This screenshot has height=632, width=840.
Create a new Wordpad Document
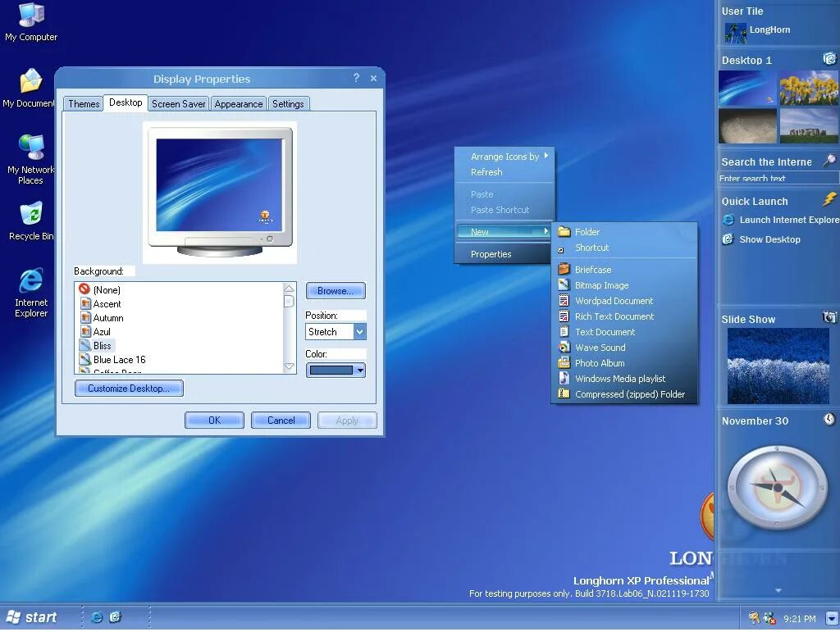pos(624,301)
